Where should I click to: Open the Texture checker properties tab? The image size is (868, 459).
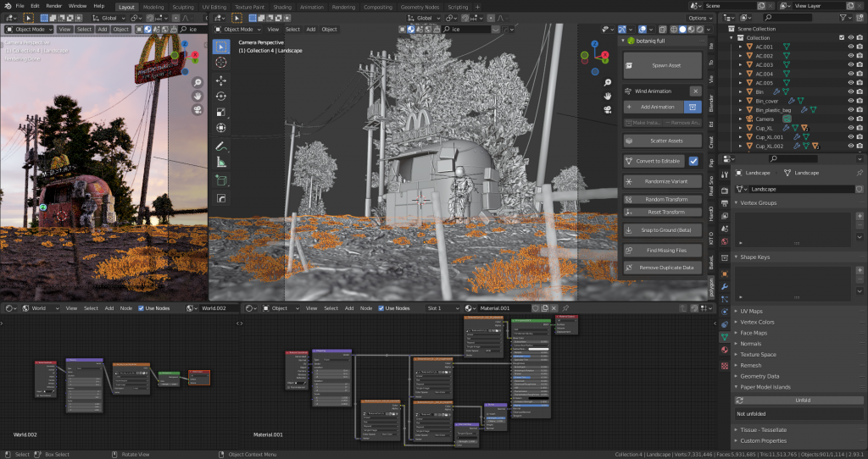coord(725,366)
